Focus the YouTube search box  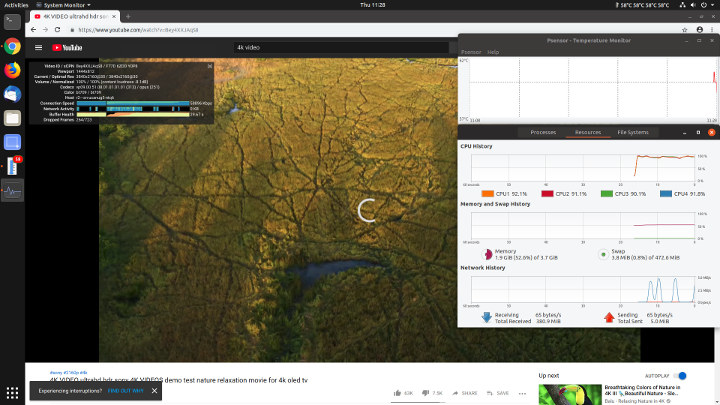tap(341, 47)
